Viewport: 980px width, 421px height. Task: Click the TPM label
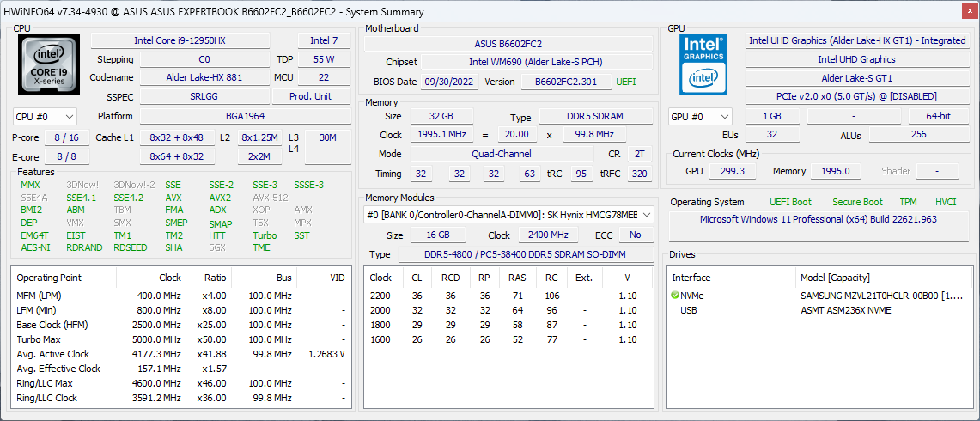[x=908, y=202]
